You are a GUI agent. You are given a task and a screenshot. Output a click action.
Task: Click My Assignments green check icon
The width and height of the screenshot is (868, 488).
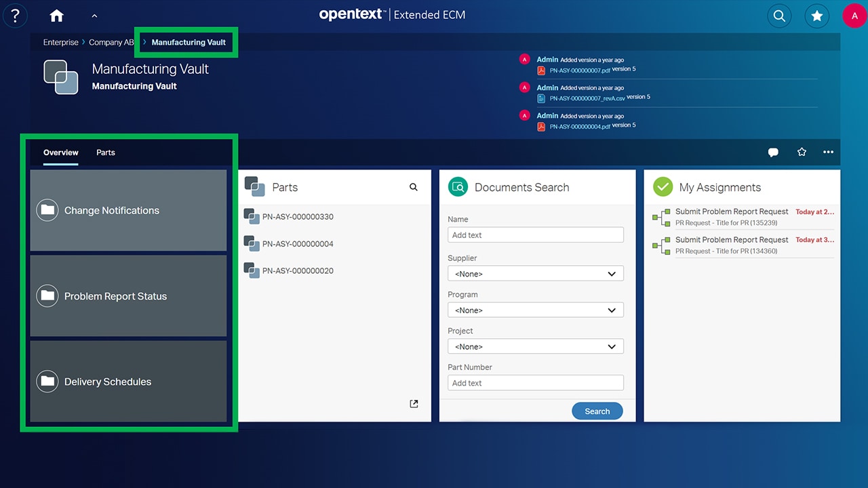tap(663, 187)
